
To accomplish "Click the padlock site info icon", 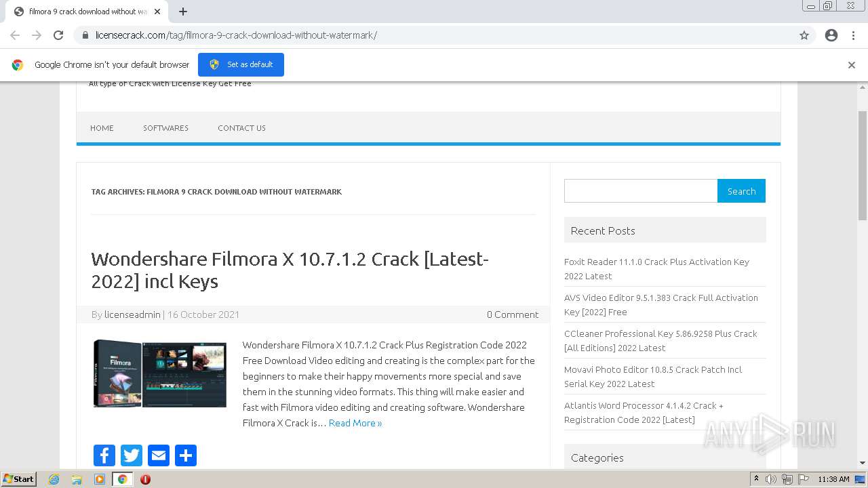I will tap(85, 35).
